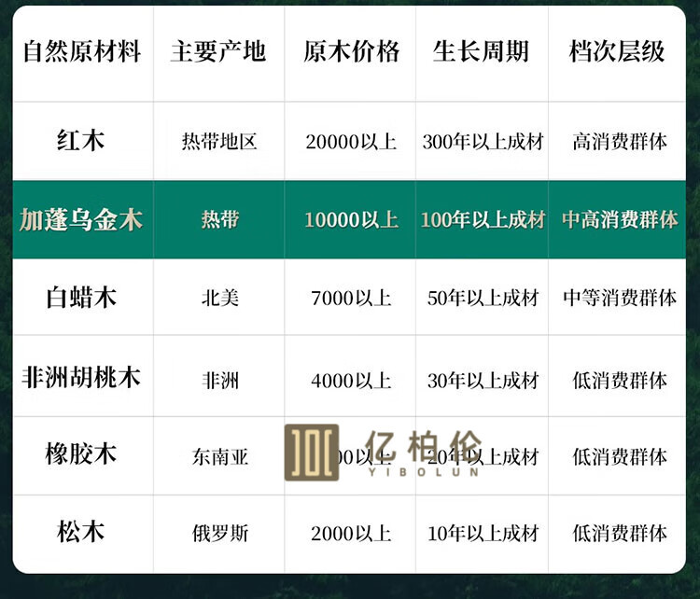Image resolution: width=700 pixels, height=599 pixels.
Task: Click the highlighted 加蓬乌金木 cell
Action: click(81, 219)
